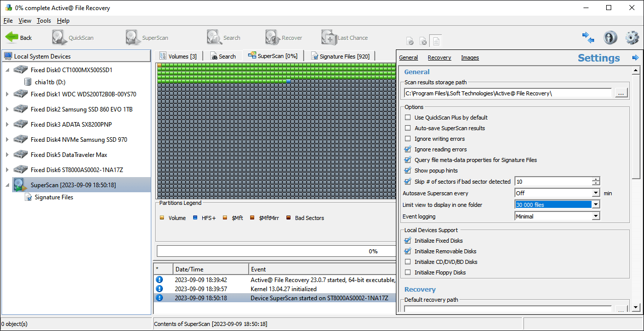Click the Fixed Disk1 WDC drive icon
This screenshot has width=644, height=331.
tap(21, 94)
